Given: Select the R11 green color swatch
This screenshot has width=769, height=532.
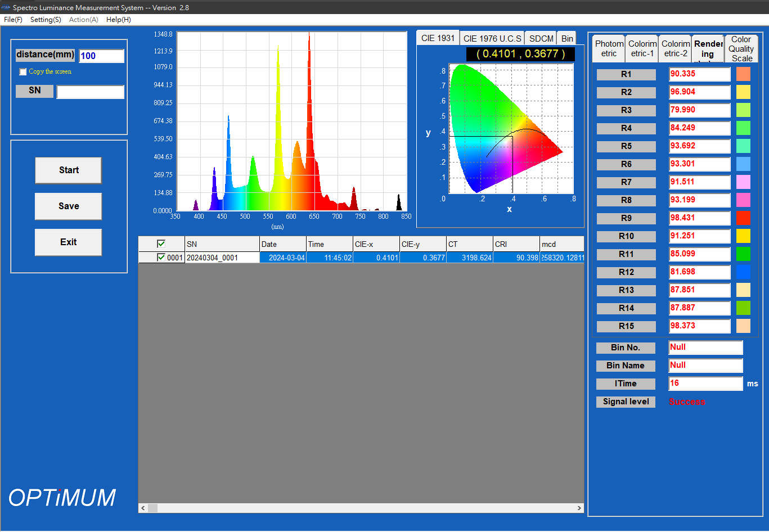Looking at the screenshot, I should [743, 254].
